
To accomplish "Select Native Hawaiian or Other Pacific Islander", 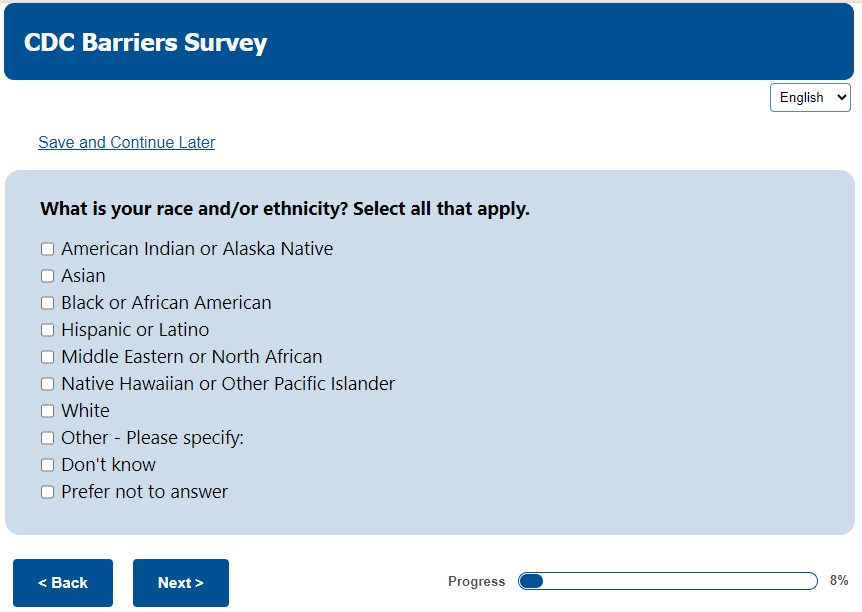I will [x=47, y=384].
